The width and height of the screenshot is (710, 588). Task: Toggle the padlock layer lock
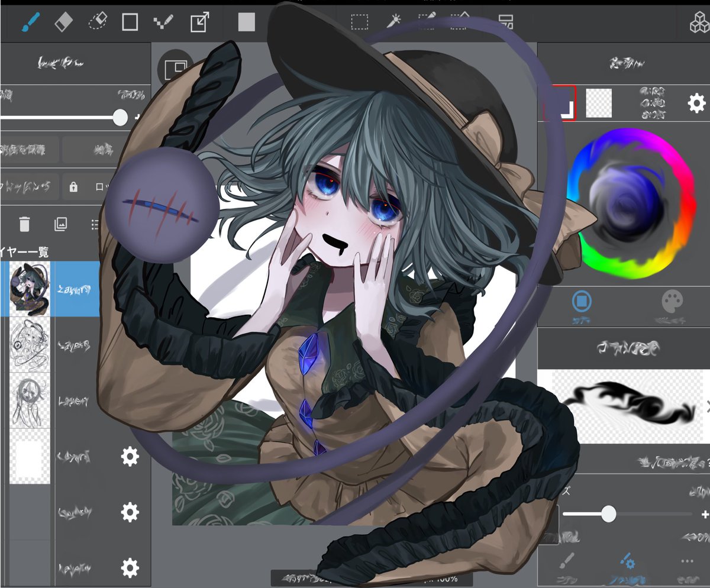(x=73, y=187)
